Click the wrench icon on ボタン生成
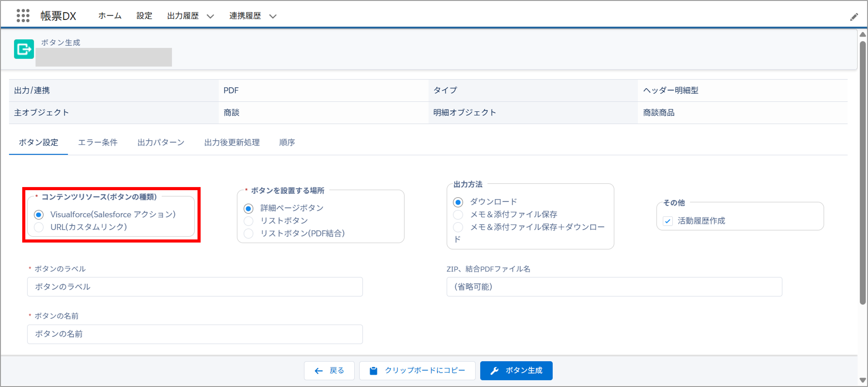The image size is (868, 387). [x=494, y=371]
